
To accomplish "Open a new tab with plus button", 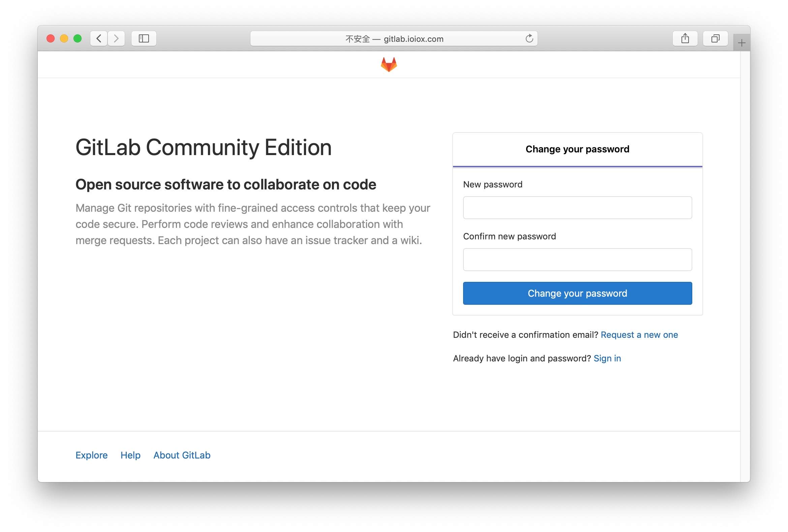I will point(741,43).
